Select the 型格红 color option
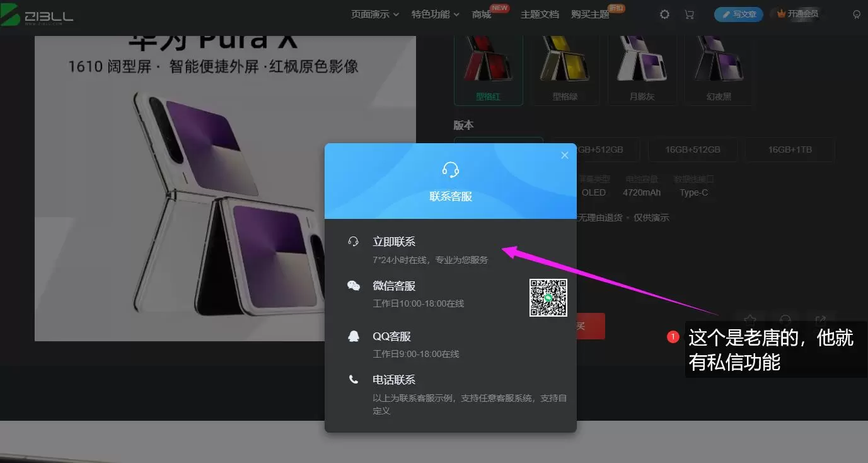The height and width of the screenshot is (463, 868). point(489,71)
